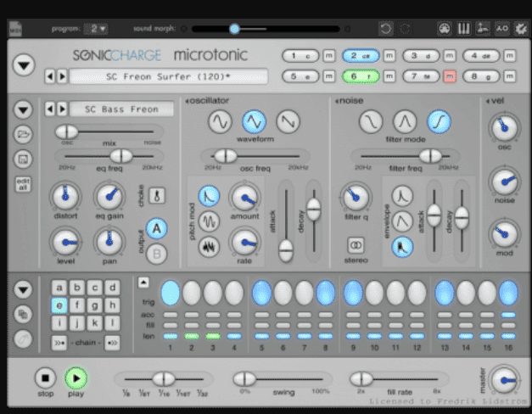532x414 pixels.
Task: Choose decaying pitch mod mode
Action: pos(209,196)
